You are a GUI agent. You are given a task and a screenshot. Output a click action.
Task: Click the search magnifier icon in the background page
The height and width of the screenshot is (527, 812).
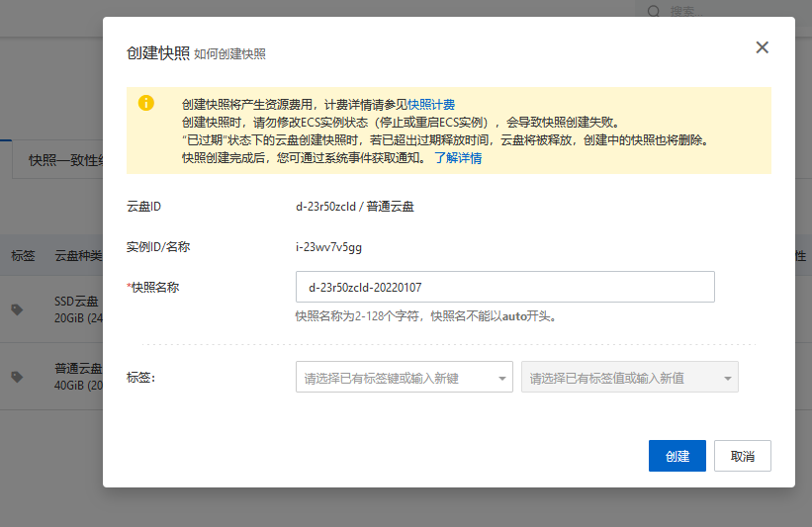click(654, 12)
